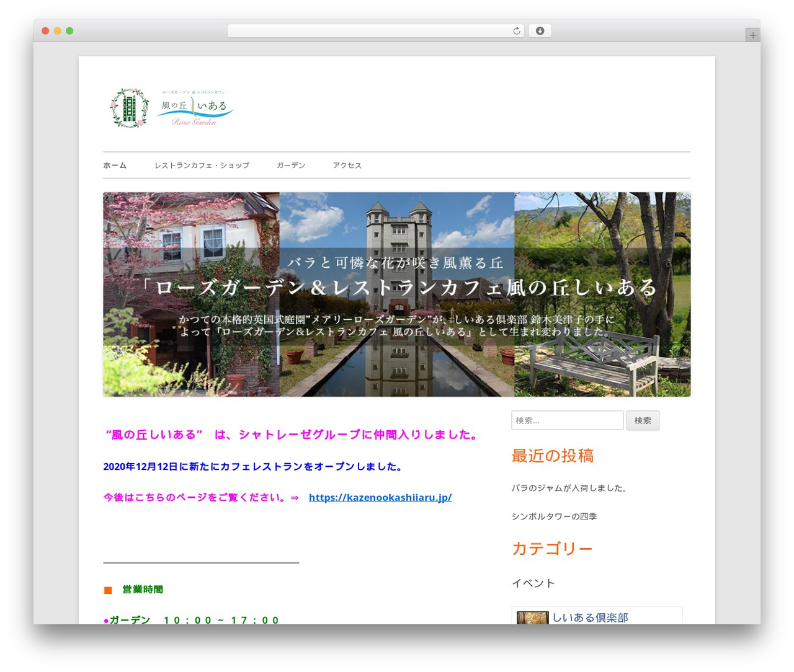This screenshot has width=794, height=672.
Task: Open the しいある倶楽部 link
Action: [x=590, y=617]
